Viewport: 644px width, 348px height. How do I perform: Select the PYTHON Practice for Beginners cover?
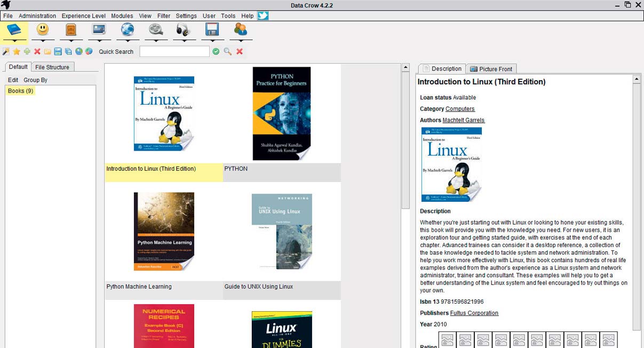(282, 114)
